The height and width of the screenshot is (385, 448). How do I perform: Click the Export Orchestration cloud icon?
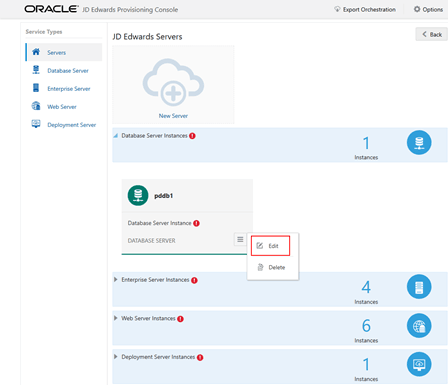337,9
